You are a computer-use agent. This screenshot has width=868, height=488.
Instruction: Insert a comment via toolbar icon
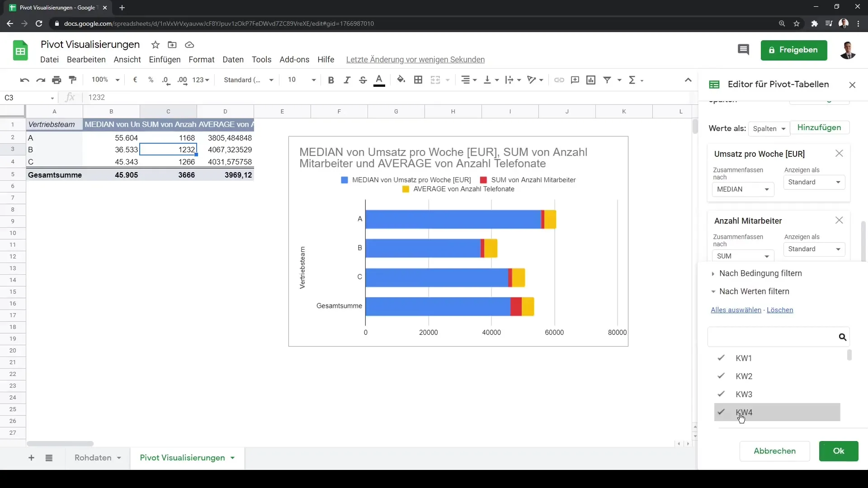[575, 80]
